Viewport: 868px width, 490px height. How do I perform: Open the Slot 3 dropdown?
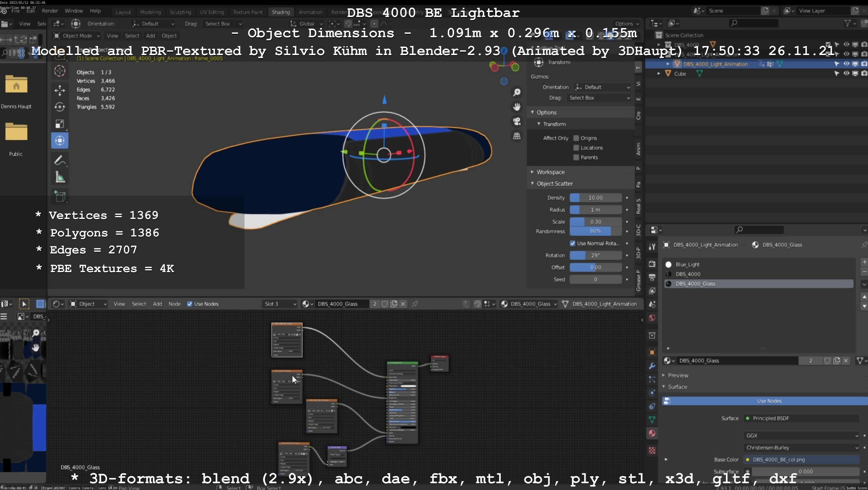(x=280, y=304)
